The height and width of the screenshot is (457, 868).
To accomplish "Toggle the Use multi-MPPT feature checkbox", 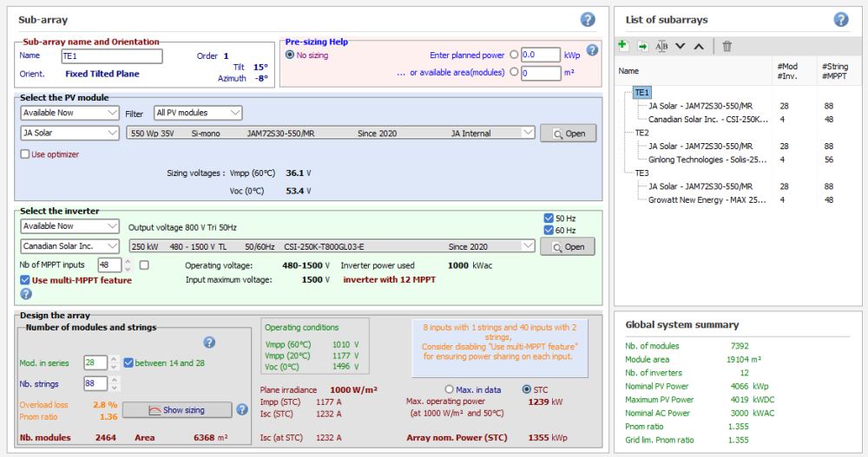I will tap(25, 280).
